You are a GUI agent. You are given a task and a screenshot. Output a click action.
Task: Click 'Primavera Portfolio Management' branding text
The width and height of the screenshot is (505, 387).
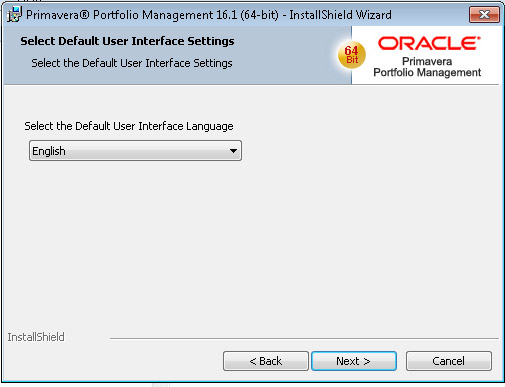click(427, 67)
